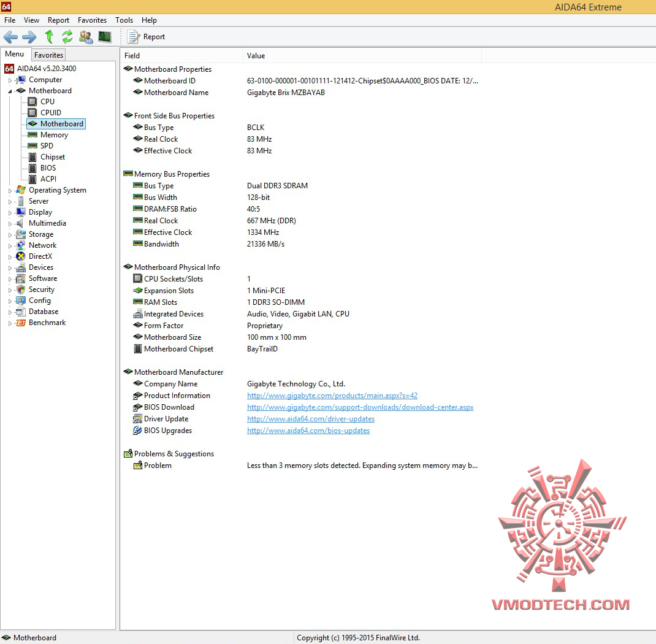
Task: Select the Motherboard item under Motherboard
Action: tap(56, 124)
